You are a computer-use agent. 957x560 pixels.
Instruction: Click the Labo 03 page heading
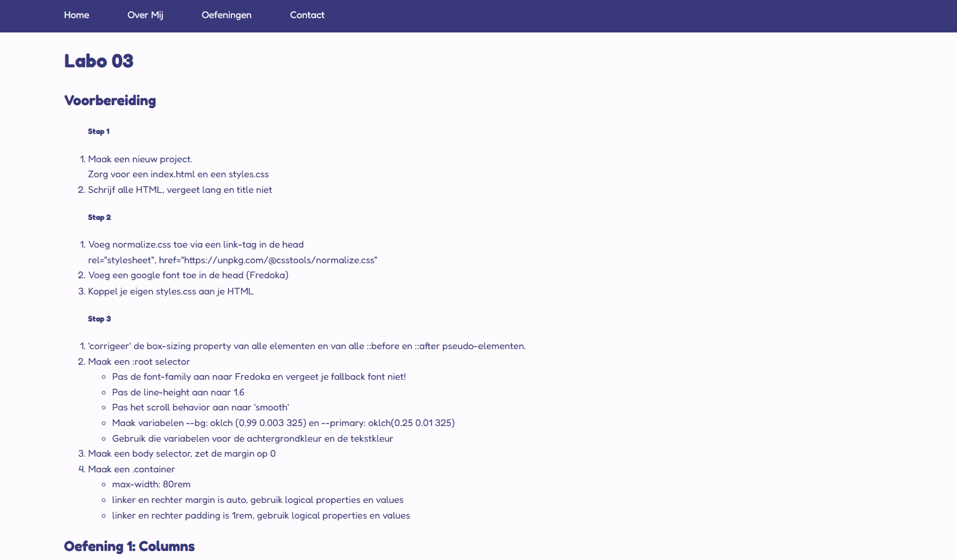[x=99, y=61]
